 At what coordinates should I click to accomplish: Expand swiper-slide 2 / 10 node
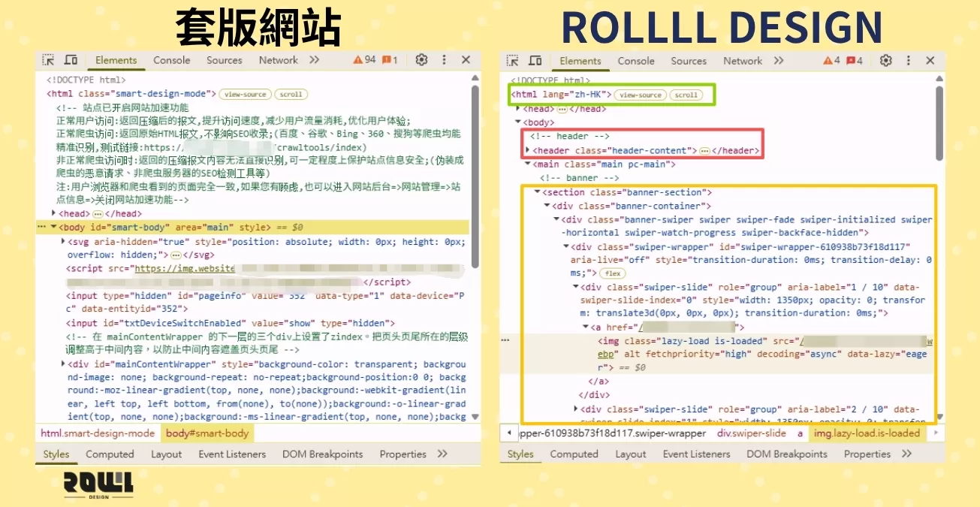[x=576, y=409]
